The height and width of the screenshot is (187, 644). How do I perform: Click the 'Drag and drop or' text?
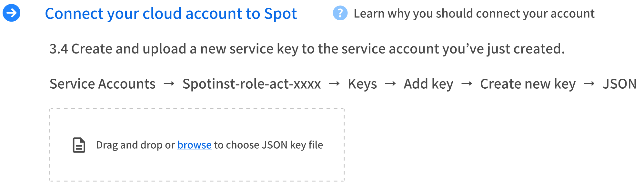[x=136, y=145]
